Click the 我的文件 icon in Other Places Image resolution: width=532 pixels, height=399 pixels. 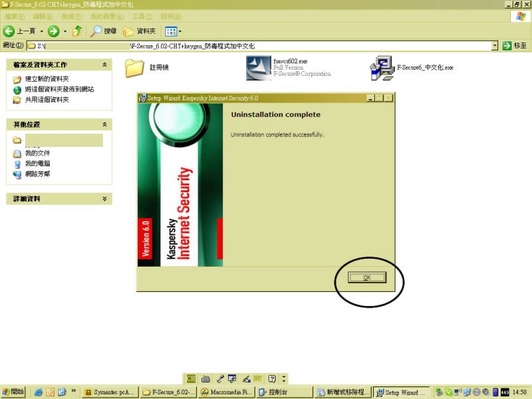[x=17, y=154]
